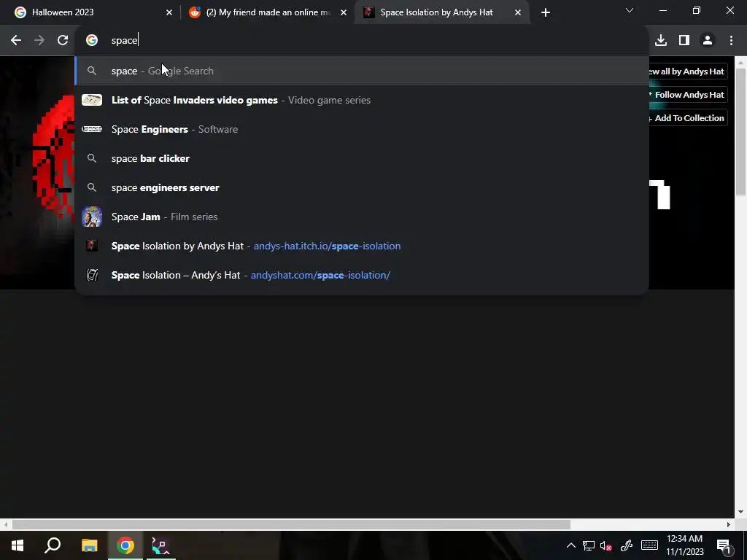Open the touch keyboard tray icon

649,545
